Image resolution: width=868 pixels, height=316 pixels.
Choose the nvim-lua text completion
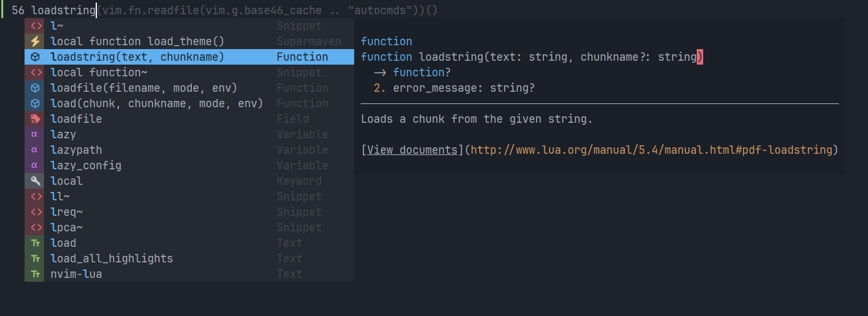tap(189, 274)
